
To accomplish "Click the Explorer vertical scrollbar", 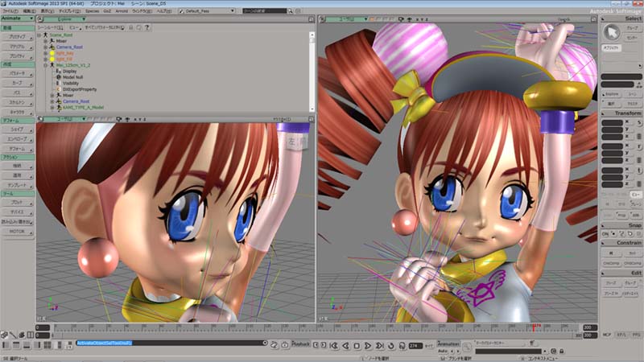I will 312,71.
